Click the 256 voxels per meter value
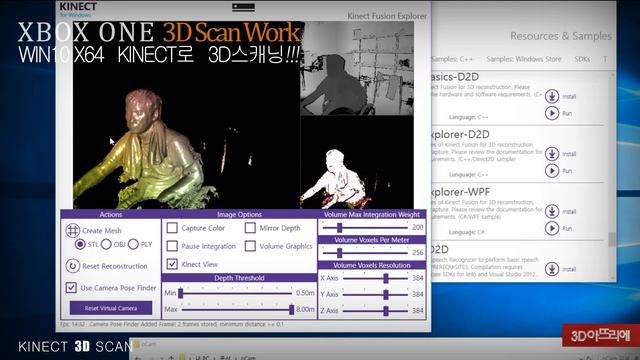This screenshot has width=640, height=360. [418, 253]
